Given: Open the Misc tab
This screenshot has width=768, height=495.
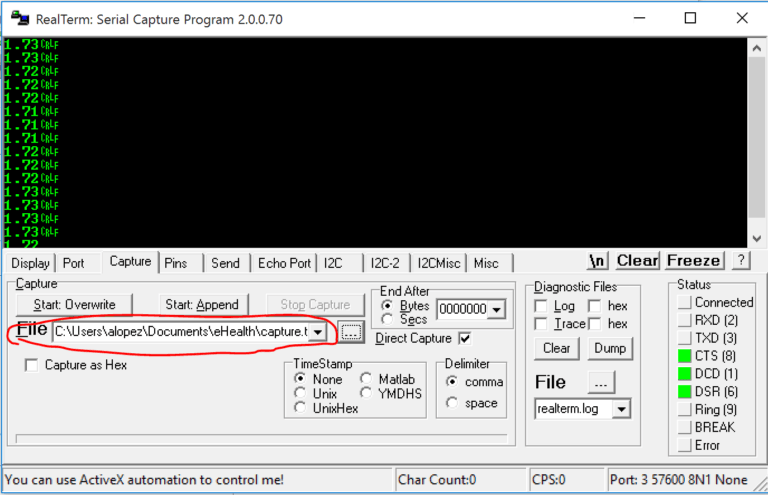Looking at the screenshot, I should 486,263.
